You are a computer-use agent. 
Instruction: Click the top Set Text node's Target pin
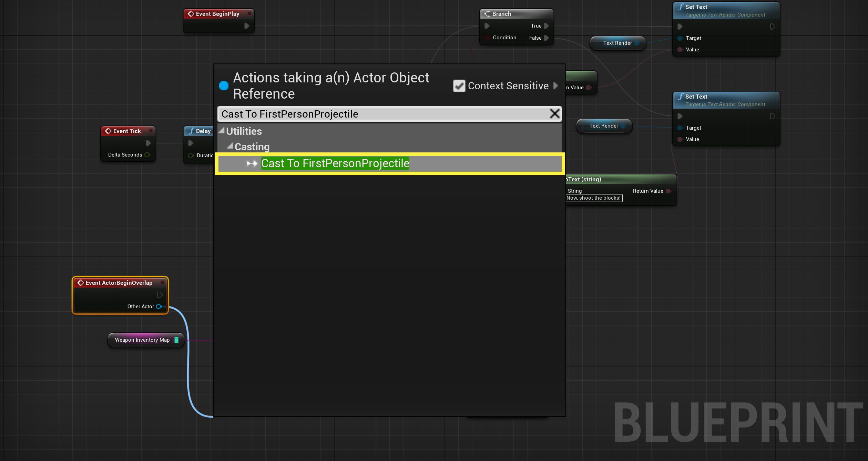[680, 38]
